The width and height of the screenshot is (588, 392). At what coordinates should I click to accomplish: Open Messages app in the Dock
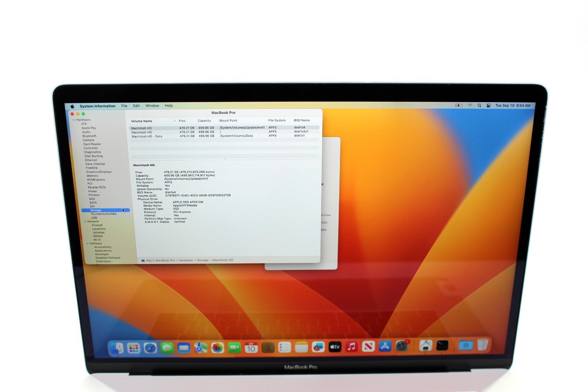[x=167, y=348]
